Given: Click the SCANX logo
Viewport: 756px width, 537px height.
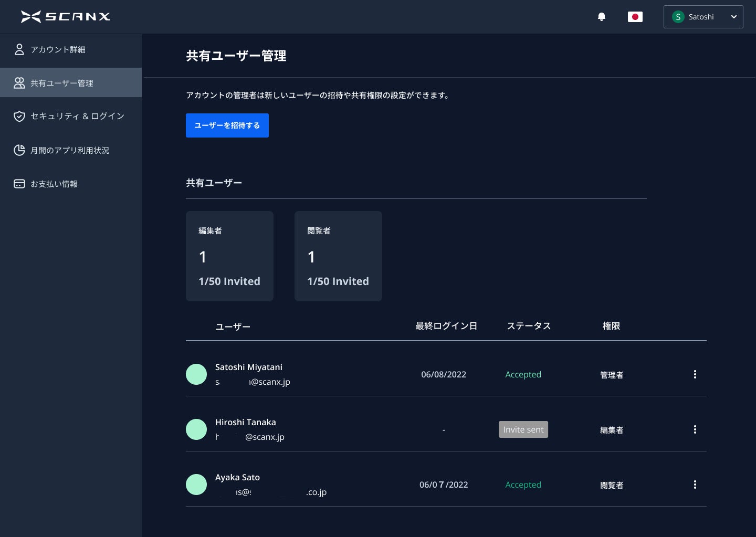Looking at the screenshot, I should (65, 16).
